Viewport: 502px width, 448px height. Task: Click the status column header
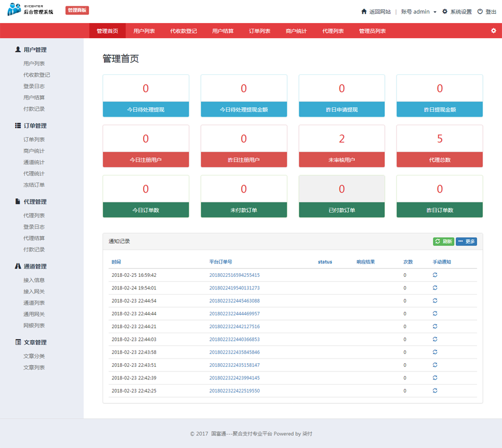(325, 262)
